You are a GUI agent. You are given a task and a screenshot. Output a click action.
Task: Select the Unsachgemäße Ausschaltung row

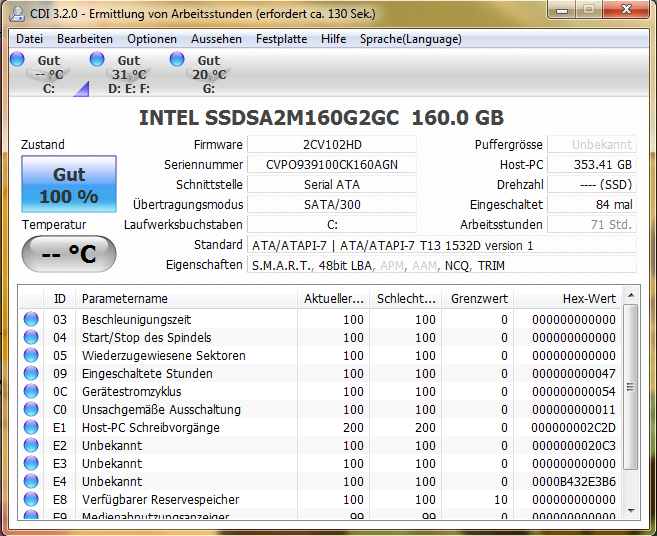(x=320, y=409)
